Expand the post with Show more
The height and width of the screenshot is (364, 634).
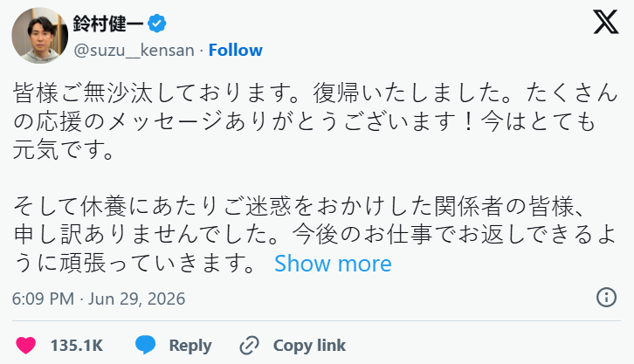point(333,264)
